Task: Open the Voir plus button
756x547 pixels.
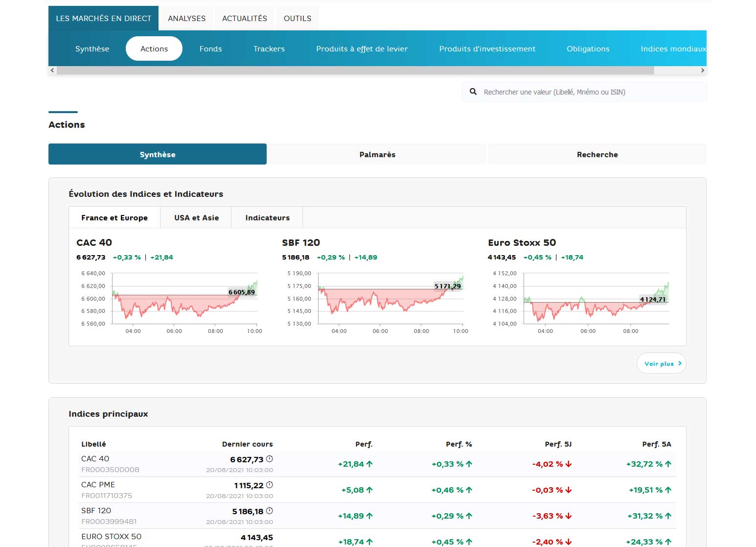Action: pos(661,363)
